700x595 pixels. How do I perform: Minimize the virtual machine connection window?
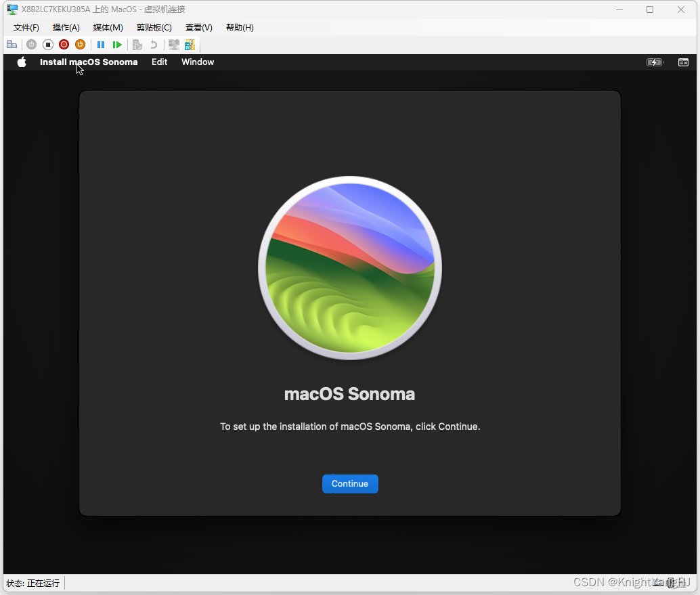click(x=619, y=9)
